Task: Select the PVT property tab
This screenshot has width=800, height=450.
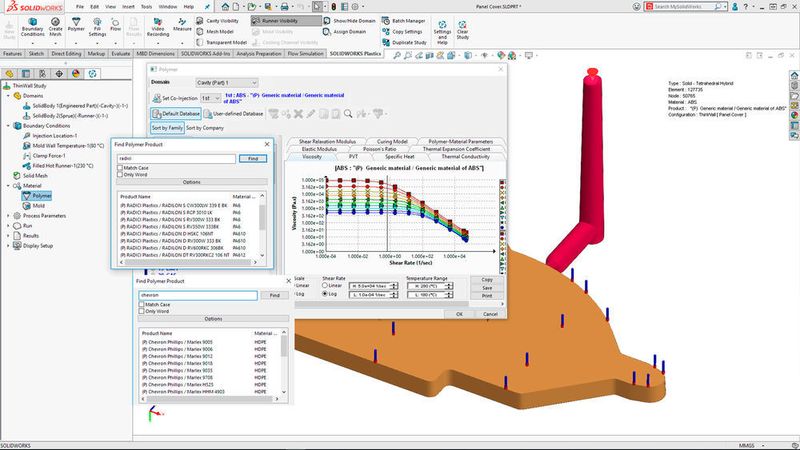Action: coord(353,157)
